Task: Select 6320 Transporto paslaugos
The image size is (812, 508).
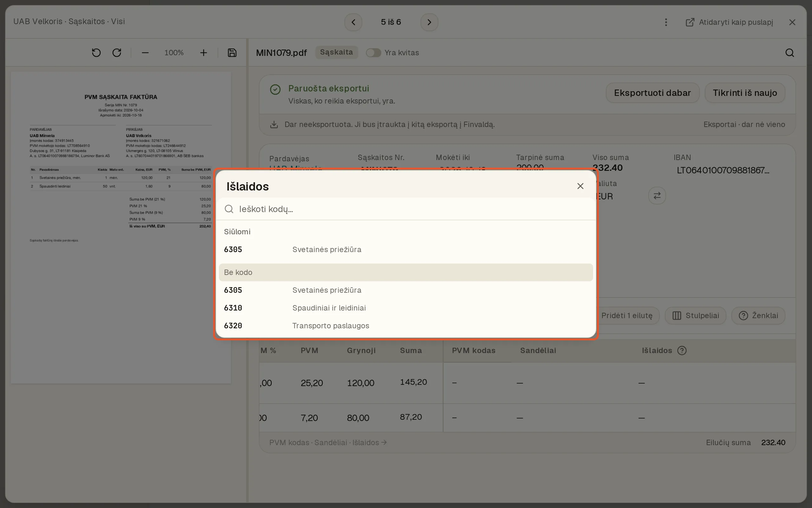Action: [406, 325]
